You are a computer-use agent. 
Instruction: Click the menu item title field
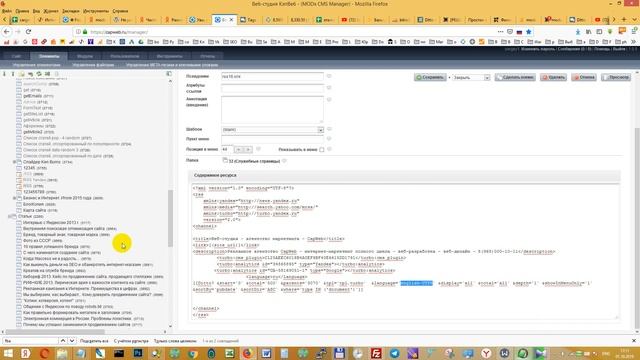pos(272,140)
